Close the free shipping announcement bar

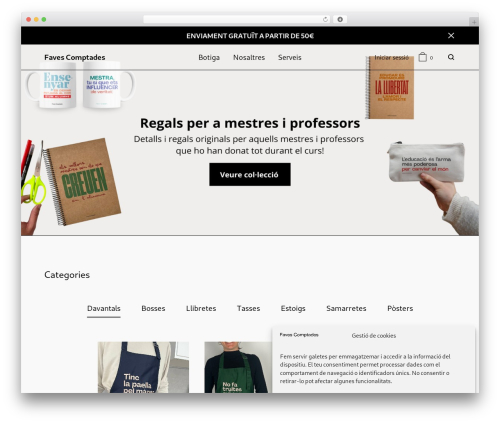451,36
